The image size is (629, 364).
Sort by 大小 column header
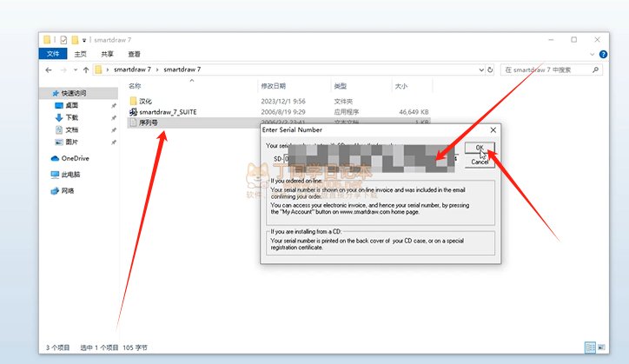pyautogui.click(x=401, y=86)
